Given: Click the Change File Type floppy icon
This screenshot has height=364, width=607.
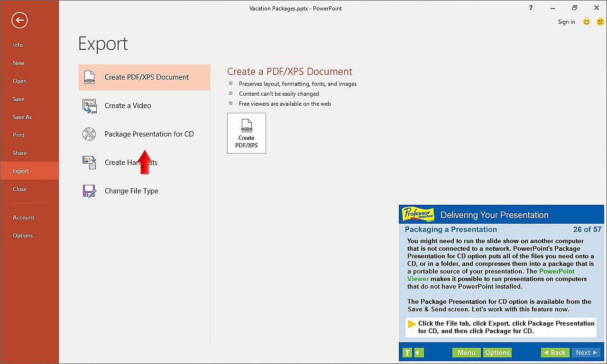Looking at the screenshot, I should [89, 191].
